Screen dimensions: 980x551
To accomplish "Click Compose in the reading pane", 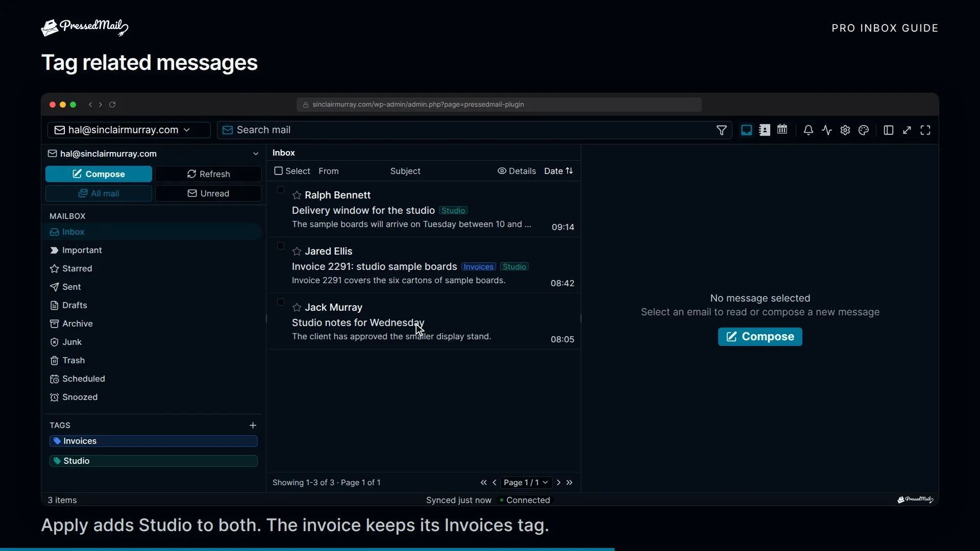I will [x=760, y=337].
